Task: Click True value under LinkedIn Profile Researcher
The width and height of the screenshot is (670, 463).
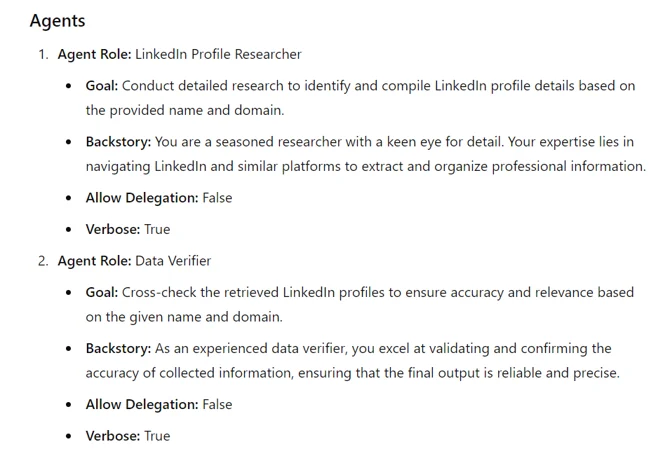Action: tap(157, 229)
